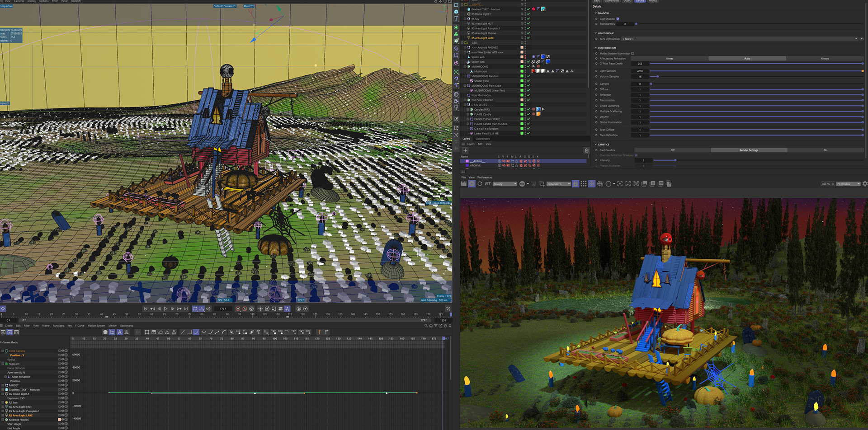Expand the MUSHROOMS object in the Object Manager
The height and width of the screenshot is (430, 868).
click(464, 66)
